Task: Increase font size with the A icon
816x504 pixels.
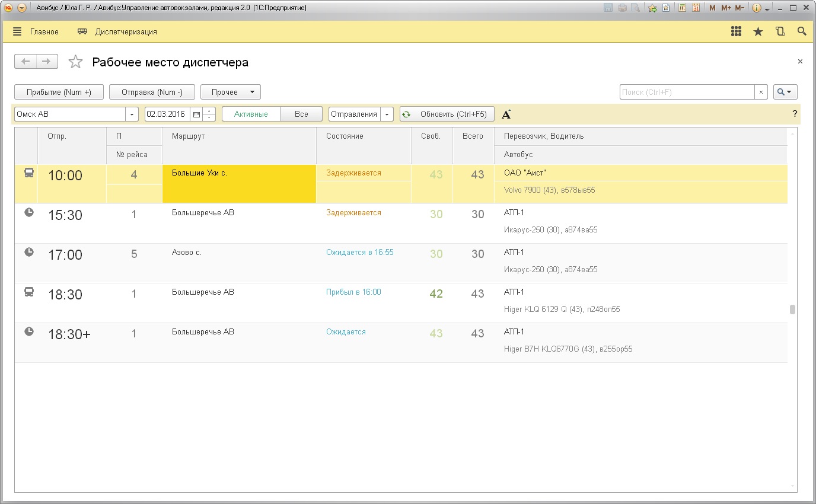Action: pyautogui.click(x=506, y=114)
